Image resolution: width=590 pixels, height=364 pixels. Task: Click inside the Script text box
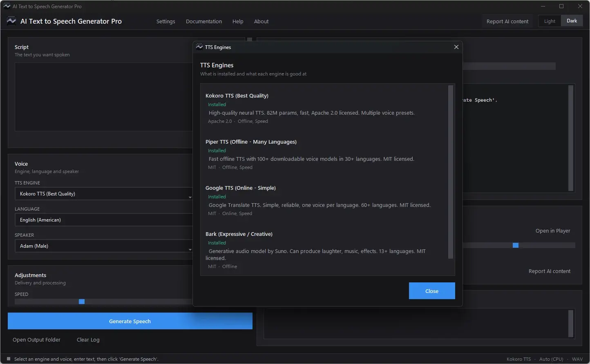tap(103, 97)
